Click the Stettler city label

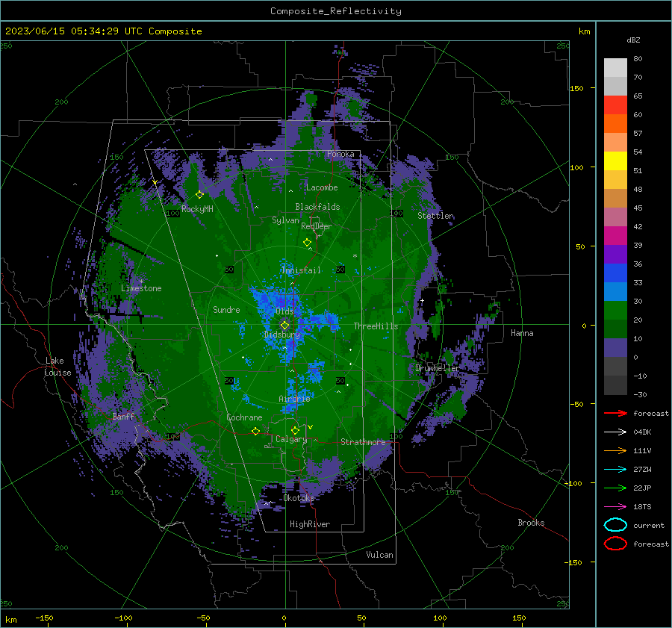pyautogui.click(x=436, y=216)
